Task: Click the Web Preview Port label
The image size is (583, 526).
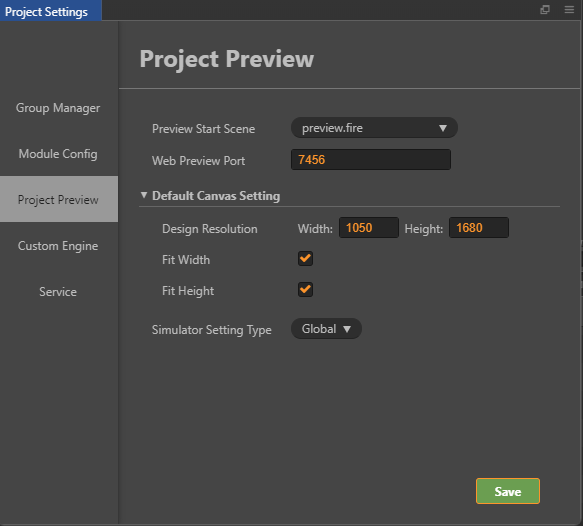Action: point(198,161)
